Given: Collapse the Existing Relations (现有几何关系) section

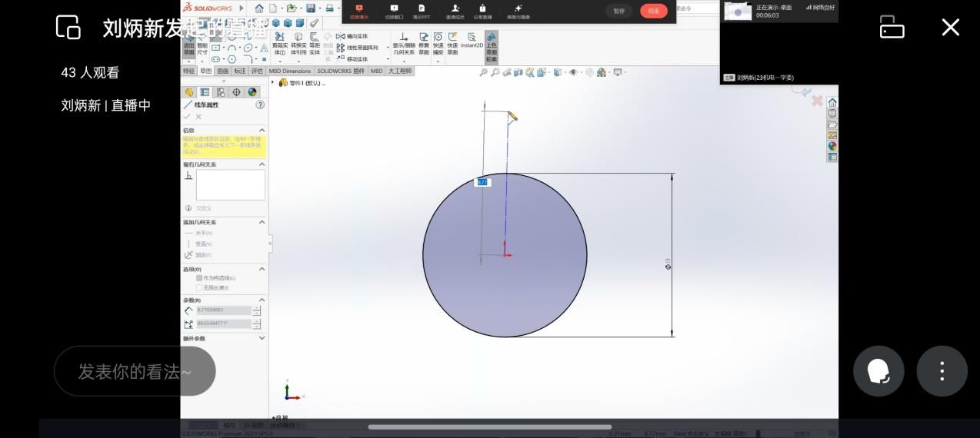Looking at the screenshot, I should click(x=262, y=164).
